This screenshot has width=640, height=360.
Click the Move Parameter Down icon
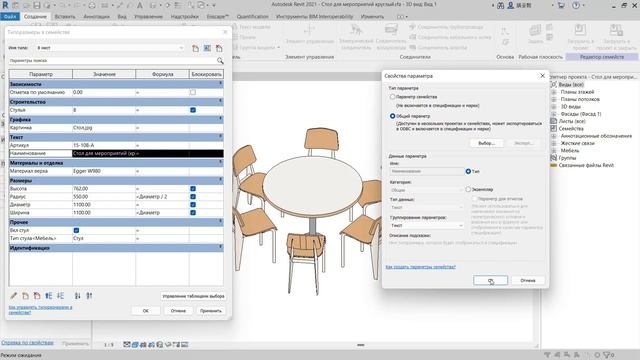click(x=61, y=296)
